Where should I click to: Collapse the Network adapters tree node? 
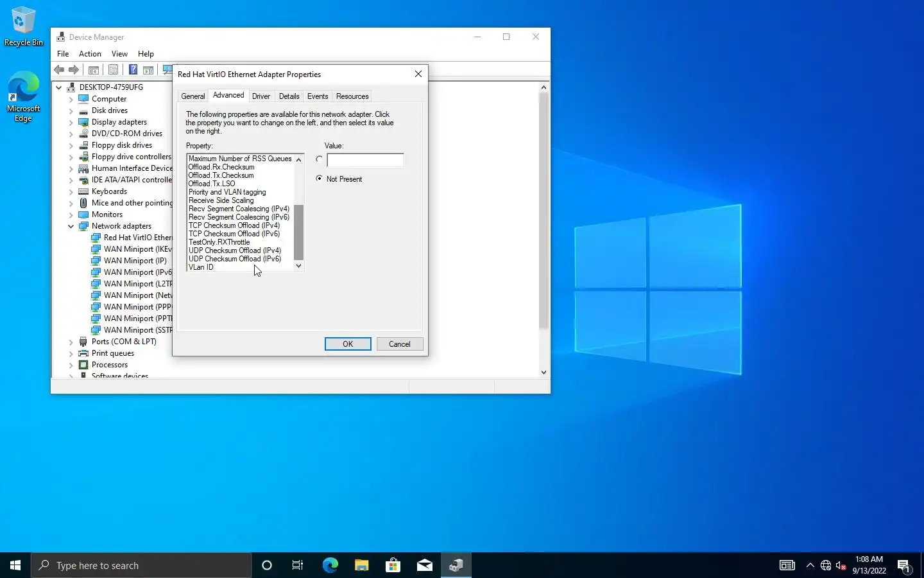71,227
